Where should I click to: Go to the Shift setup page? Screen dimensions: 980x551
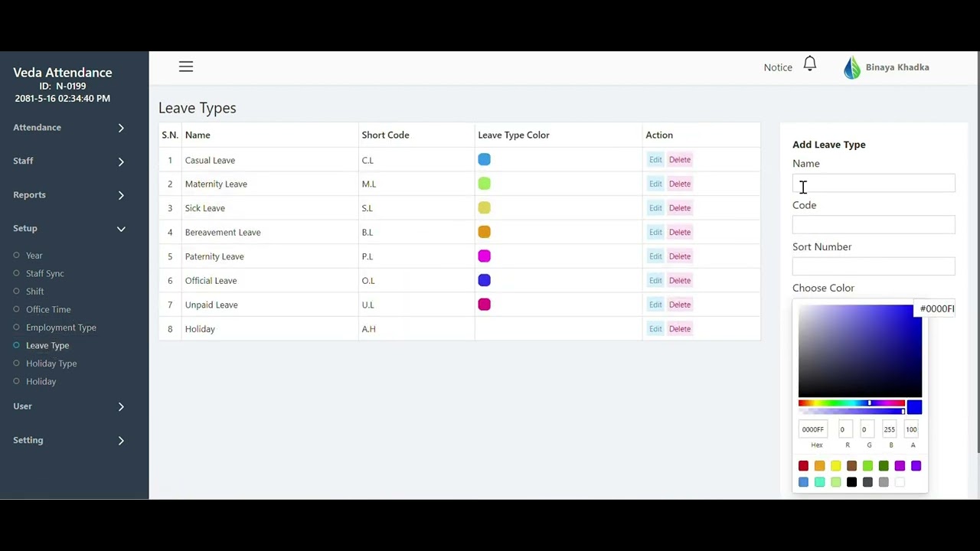point(34,292)
